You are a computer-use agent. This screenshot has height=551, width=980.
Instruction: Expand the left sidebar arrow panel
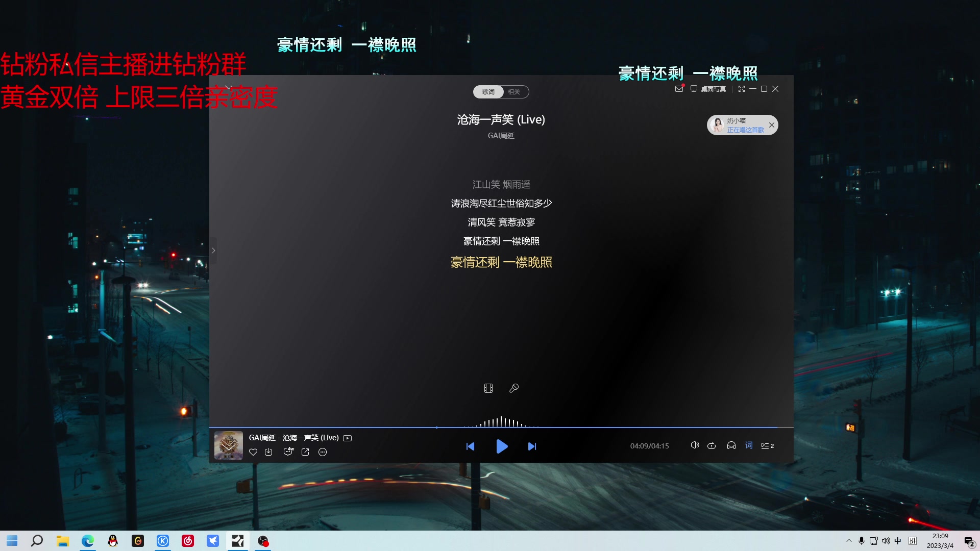(213, 250)
